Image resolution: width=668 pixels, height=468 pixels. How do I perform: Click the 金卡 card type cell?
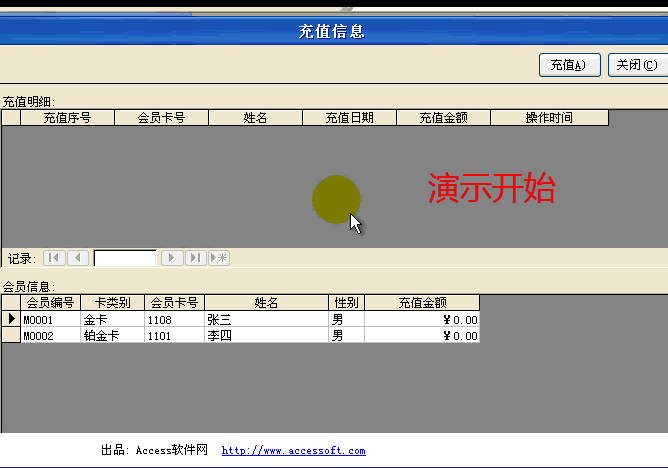(112, 319)
